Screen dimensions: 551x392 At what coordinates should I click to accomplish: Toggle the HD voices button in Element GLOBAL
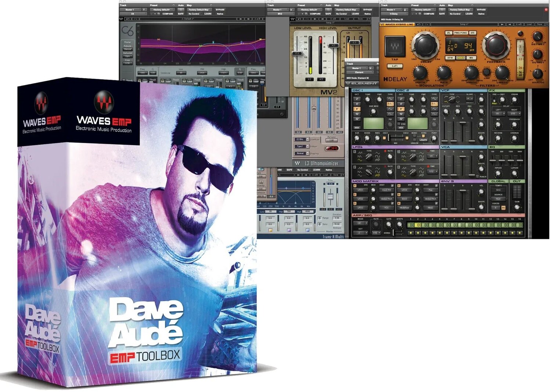coord(503,208)
